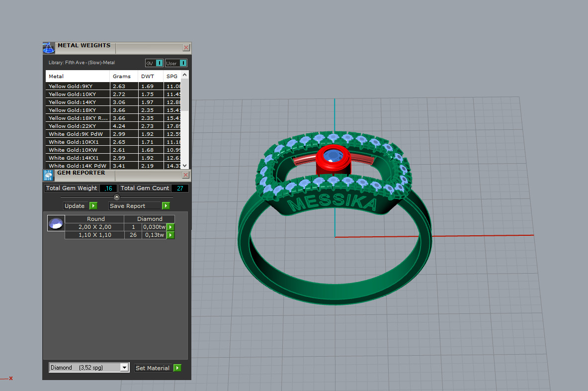Select the Yellow Gold:9KY row
The width and height of the screenshot is (588, 391).
[x=113, y=86]
